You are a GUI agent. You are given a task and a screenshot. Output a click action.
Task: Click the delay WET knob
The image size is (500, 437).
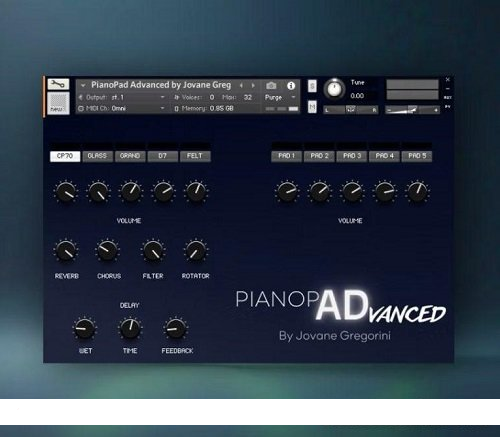point(84,328)
